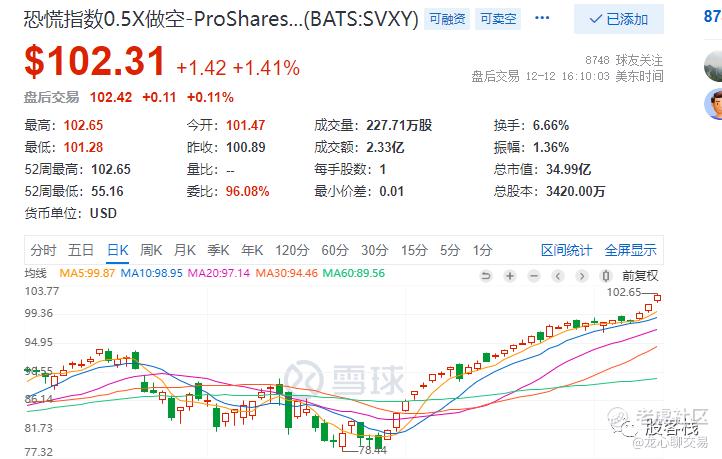The image size is (722, 459).
Task: Switch to the 1分 timeframe tab
Action: (483, 250)
